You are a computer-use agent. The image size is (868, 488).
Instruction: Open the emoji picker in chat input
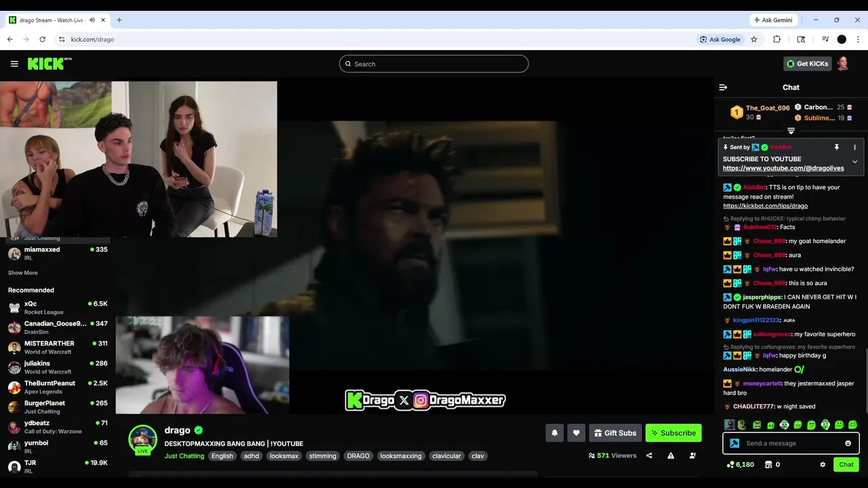coord(848,443)
